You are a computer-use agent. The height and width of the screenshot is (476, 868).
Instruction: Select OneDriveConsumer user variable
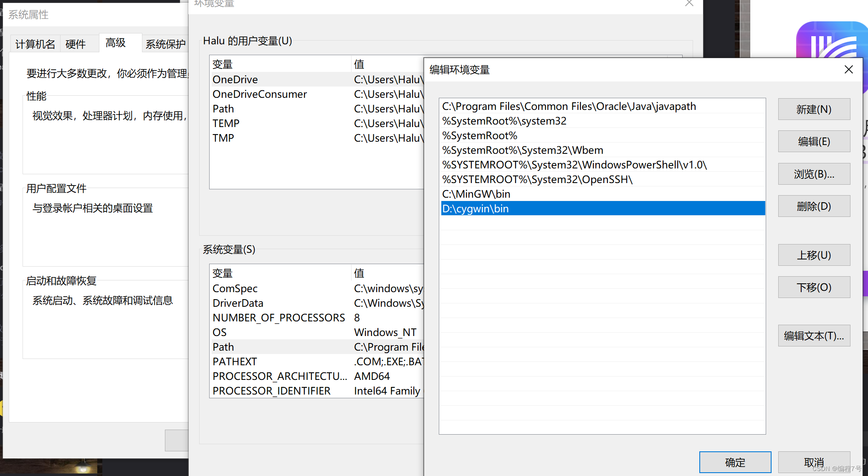tap(317, 94)
